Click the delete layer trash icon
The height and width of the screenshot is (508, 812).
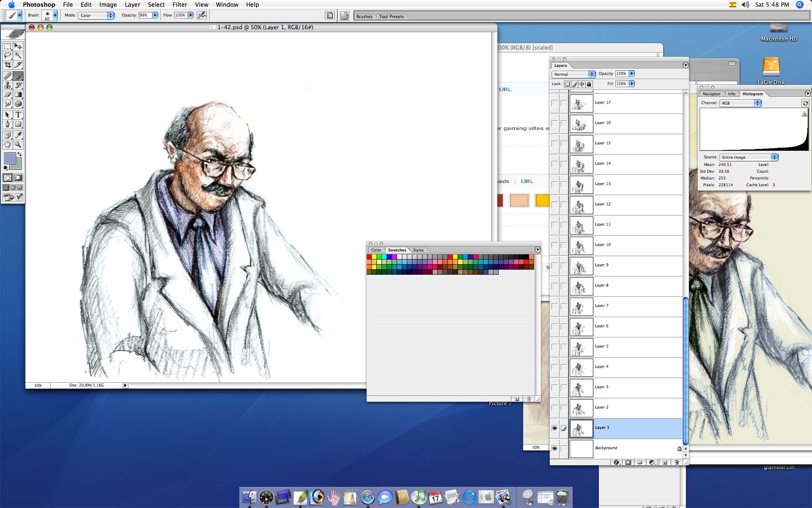677,462
